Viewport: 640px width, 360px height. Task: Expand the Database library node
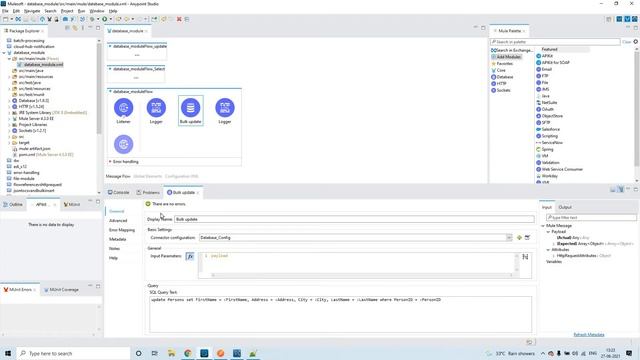[9, 100]
